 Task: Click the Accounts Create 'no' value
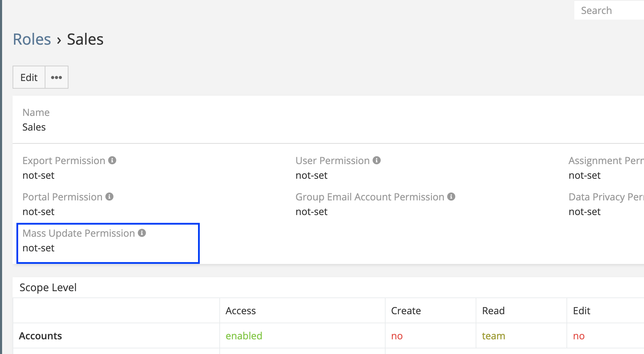tap(397, 336)
